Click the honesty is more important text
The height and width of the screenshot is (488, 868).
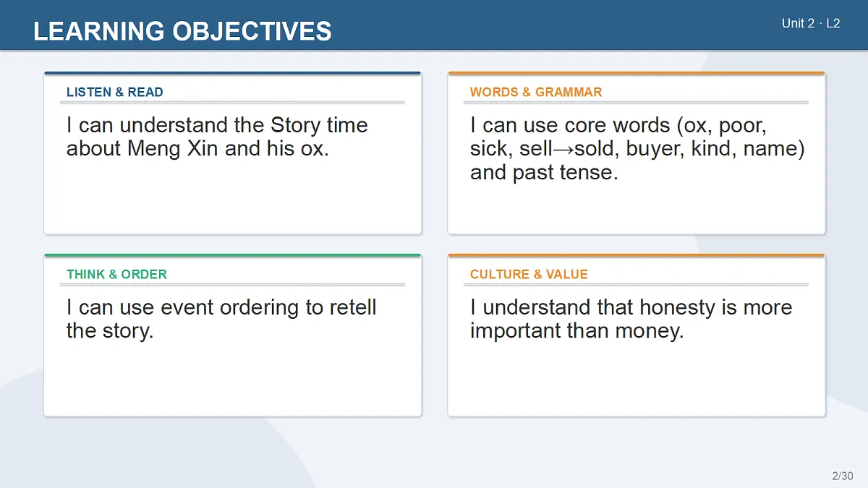pos(631,319)
